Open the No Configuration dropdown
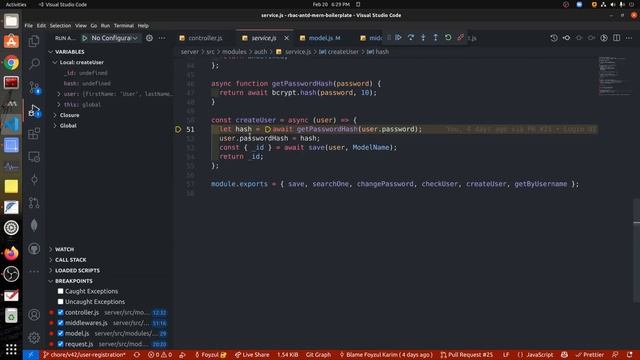This screenshot has width=640, height=360. (x=115, y=38)
